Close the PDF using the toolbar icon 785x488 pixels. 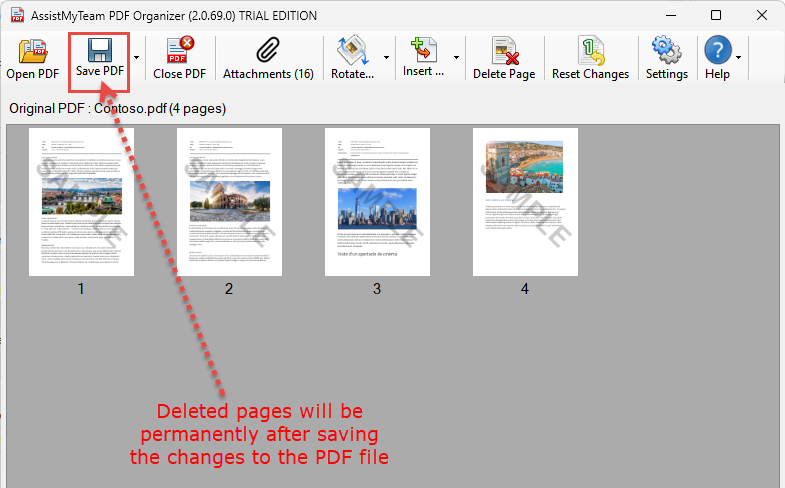click(179, 52)
